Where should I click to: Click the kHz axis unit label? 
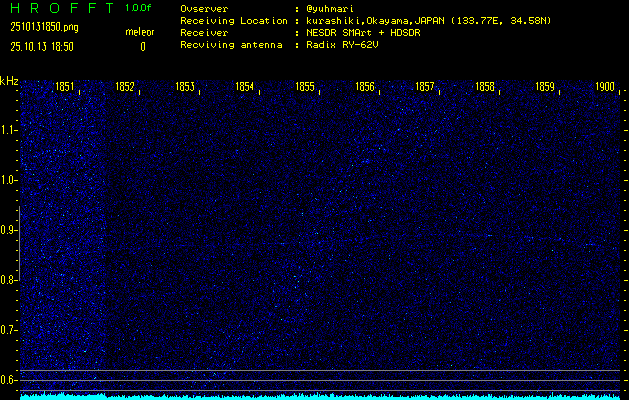[9, 81]
